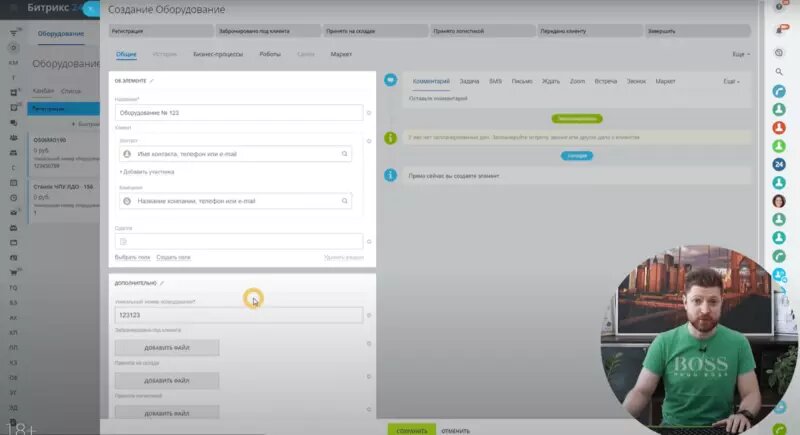Click the company name search field
800x435 pixels.
(235, 201)
